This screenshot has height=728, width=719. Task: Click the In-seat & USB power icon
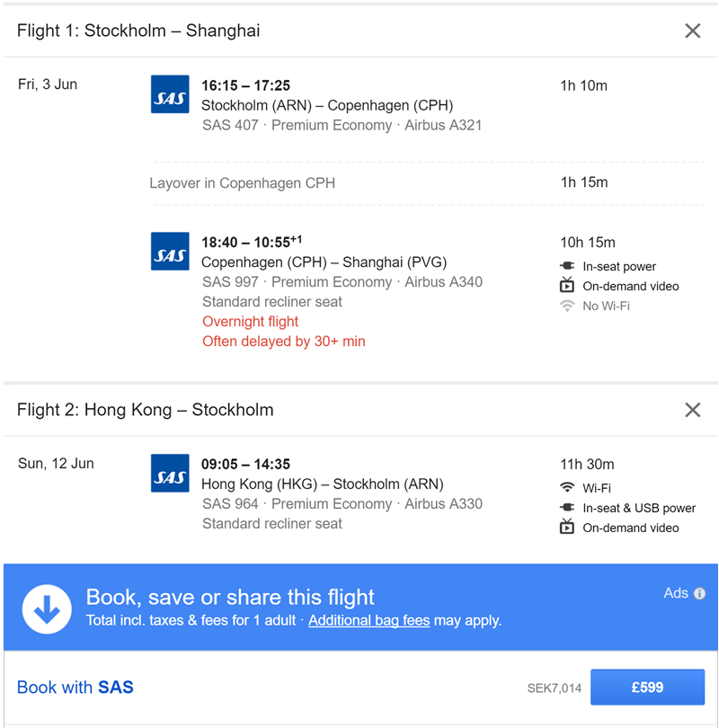[x=567, y=507]
